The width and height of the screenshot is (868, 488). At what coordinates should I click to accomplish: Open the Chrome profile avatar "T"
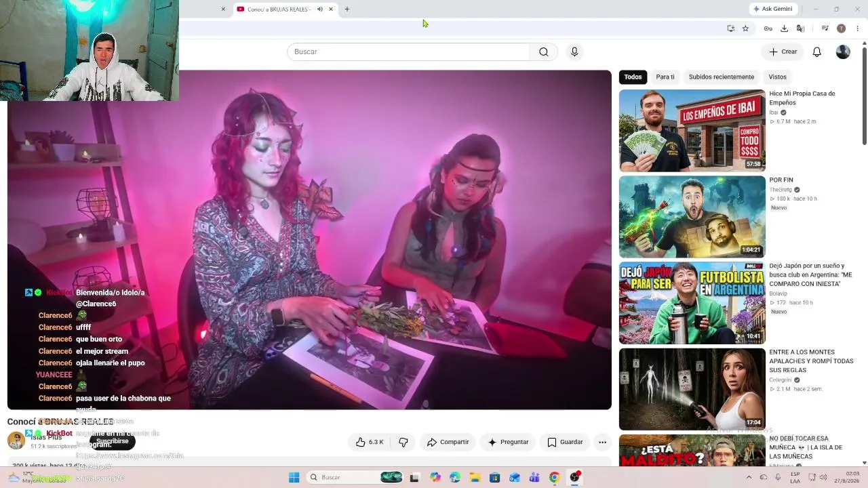(x=841, y=28)
